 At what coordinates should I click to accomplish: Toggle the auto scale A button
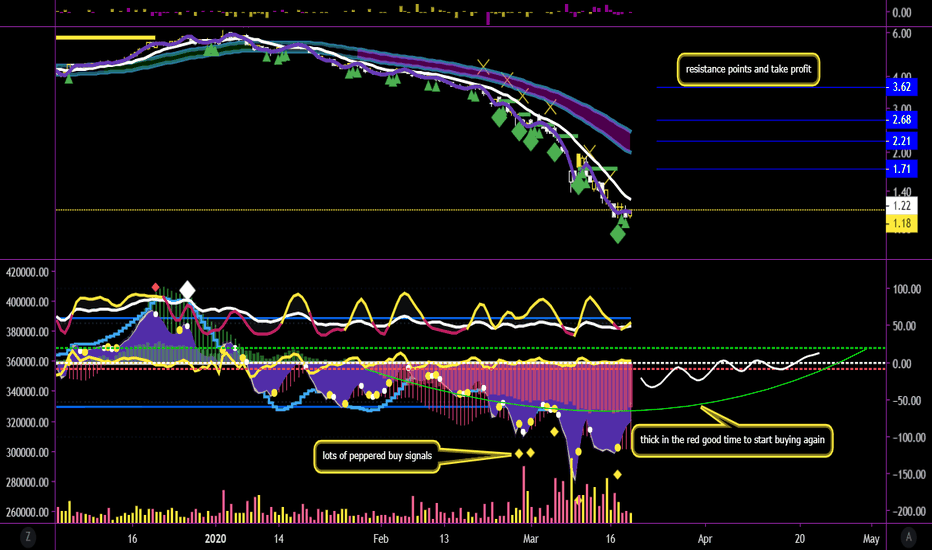click(908, 537)
